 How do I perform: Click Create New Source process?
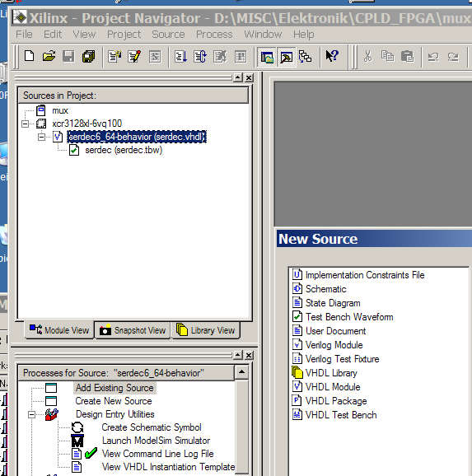click(x=114, y=401)
